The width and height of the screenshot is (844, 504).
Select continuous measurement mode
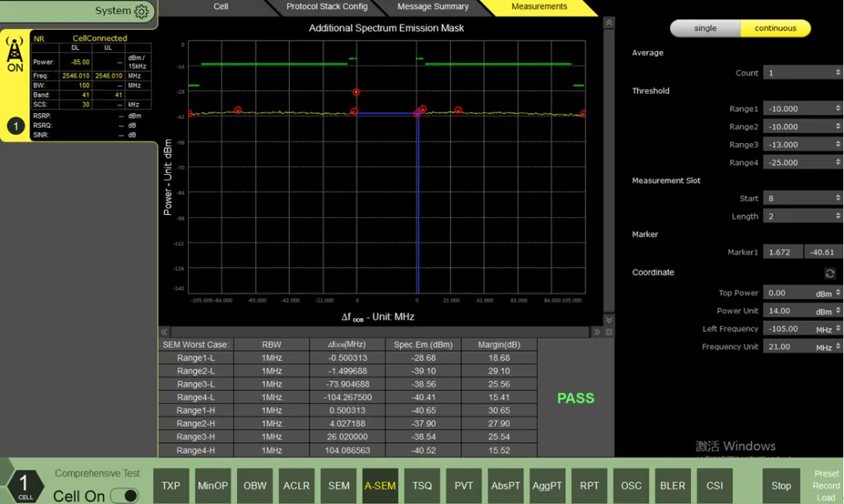click(775, 28)
